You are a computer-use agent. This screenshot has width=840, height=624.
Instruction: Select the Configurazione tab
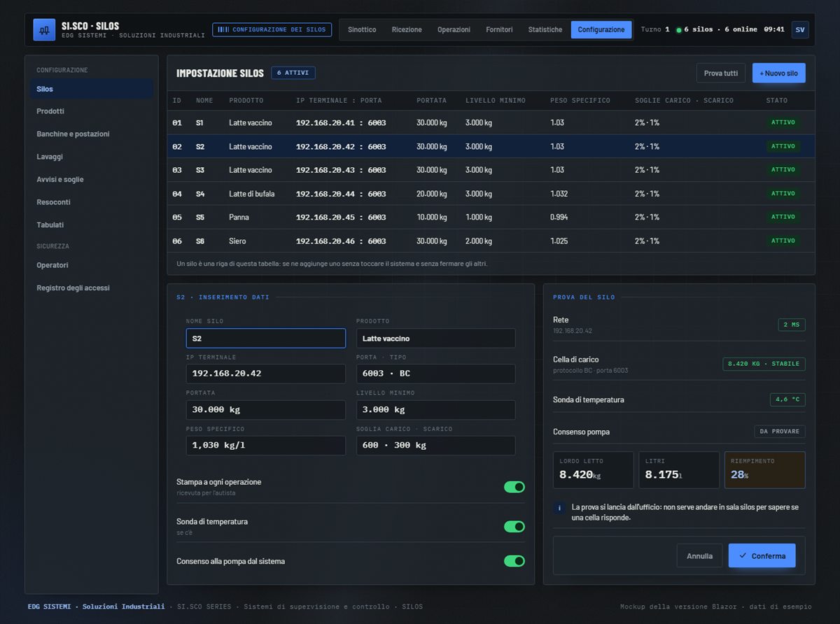[x=601, y=29]
